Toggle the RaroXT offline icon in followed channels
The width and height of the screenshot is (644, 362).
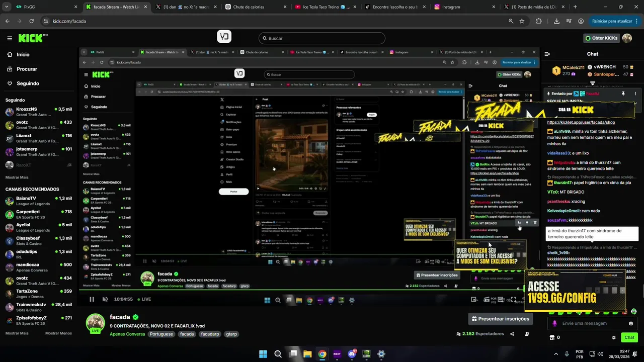click(x=69, y=165)
